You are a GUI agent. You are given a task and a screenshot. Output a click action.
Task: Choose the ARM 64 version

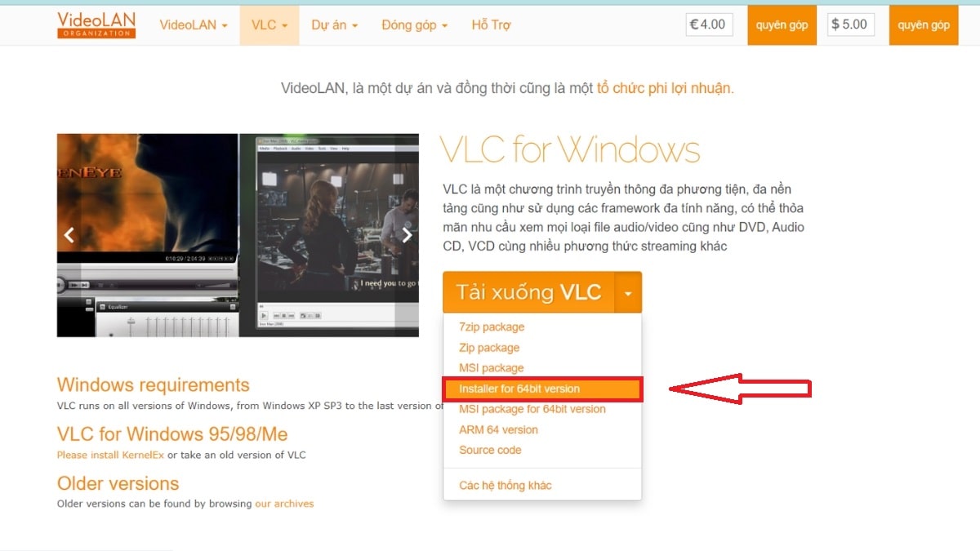pos(499,429)
